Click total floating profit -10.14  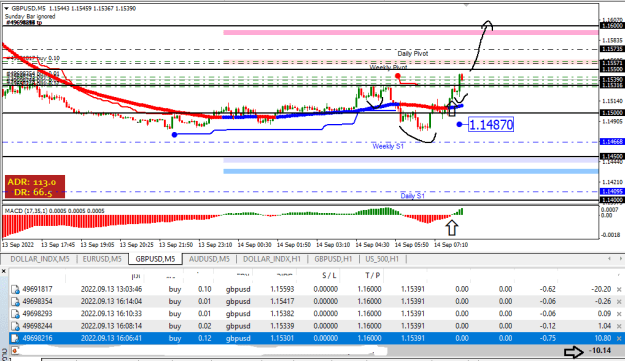(600, 351)
